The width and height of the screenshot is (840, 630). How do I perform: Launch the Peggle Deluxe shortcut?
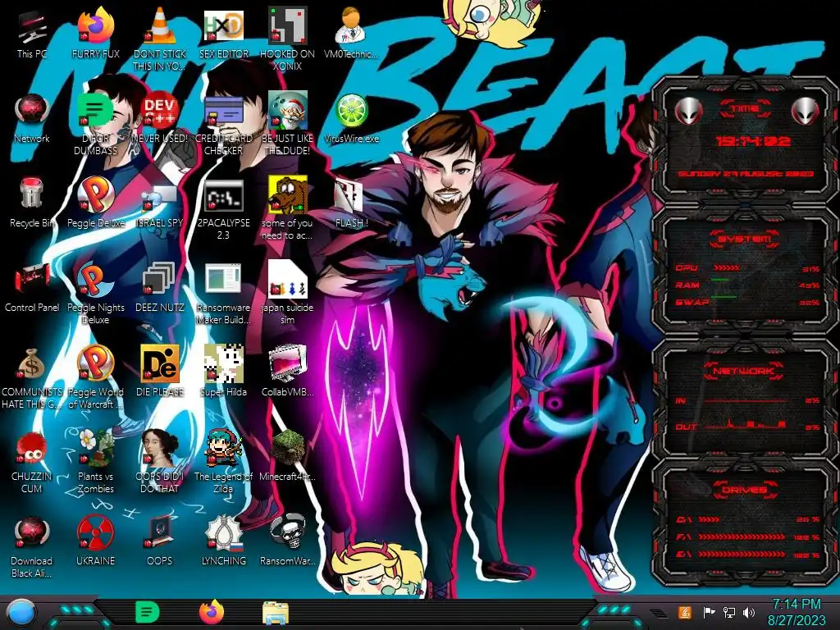pos(95,203)
